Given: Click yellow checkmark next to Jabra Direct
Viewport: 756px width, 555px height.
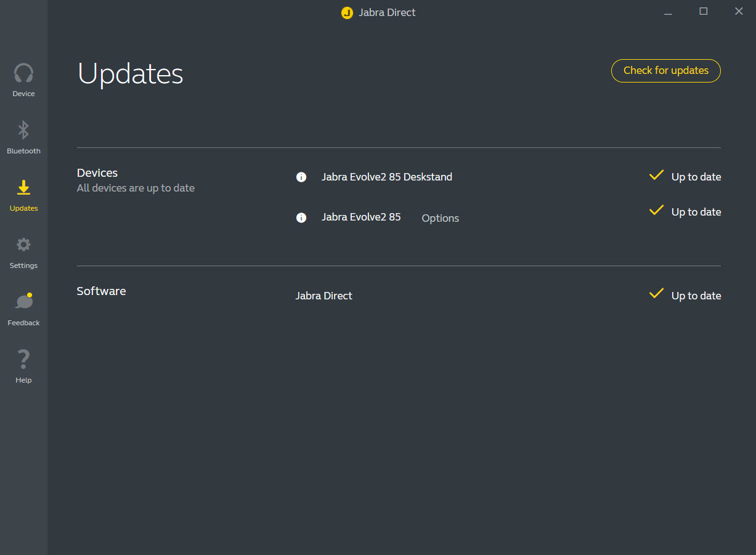Looking at the screenshot, I should 656,294.
